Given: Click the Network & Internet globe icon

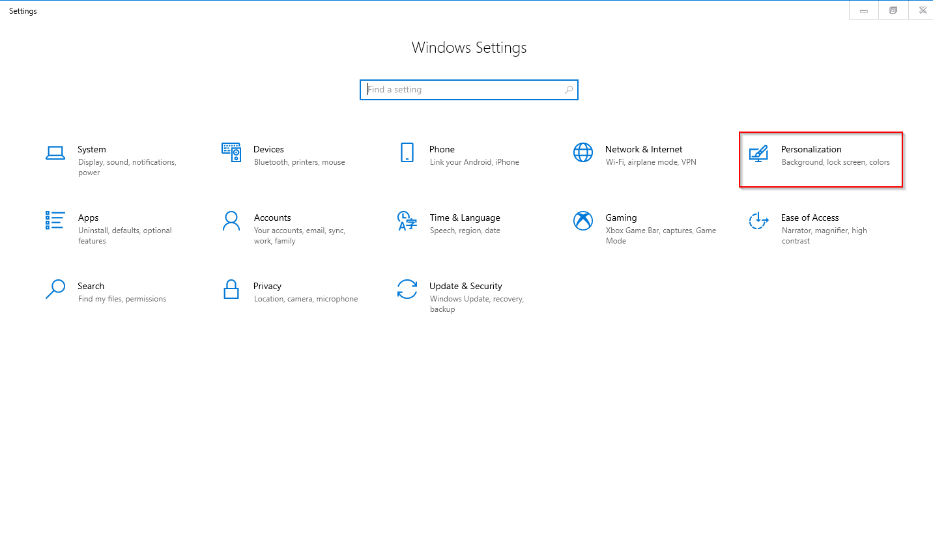Looking at the screenshot, I should pos(583,152).
